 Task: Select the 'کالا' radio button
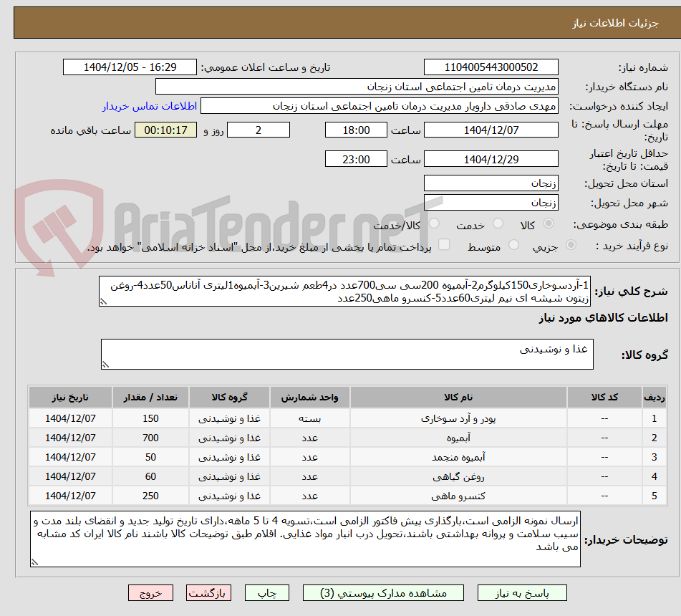(549, 223)
